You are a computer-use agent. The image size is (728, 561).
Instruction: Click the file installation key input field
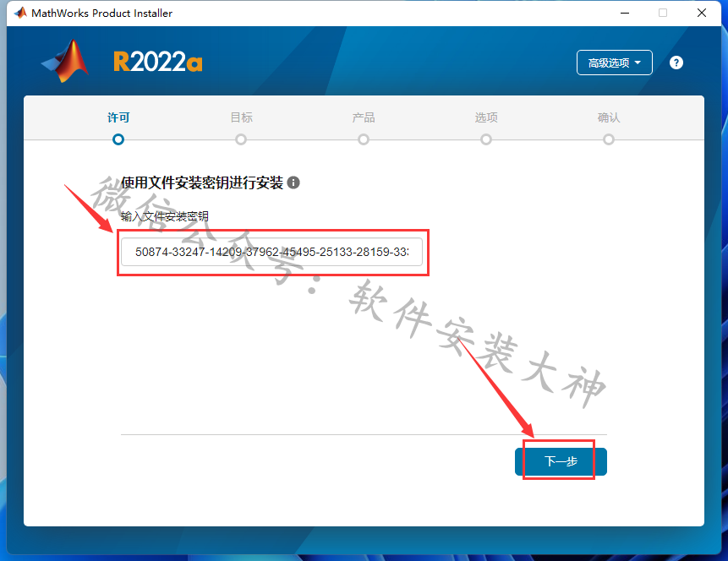pos(271,252)
